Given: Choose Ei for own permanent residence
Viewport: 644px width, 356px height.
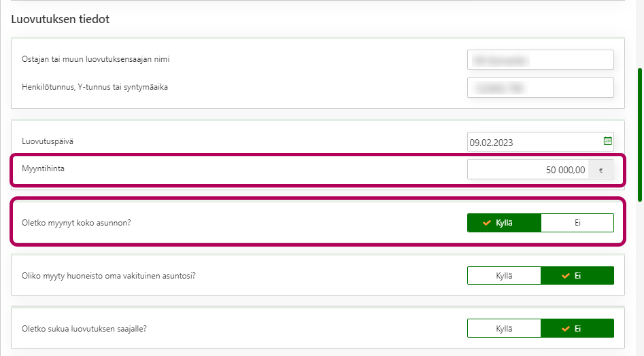Looking at the screenshot, I should [x=577, y=275].
